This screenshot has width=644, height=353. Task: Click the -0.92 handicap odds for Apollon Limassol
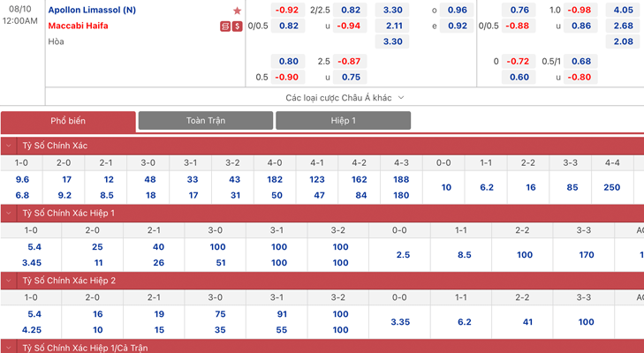(288, 10)
